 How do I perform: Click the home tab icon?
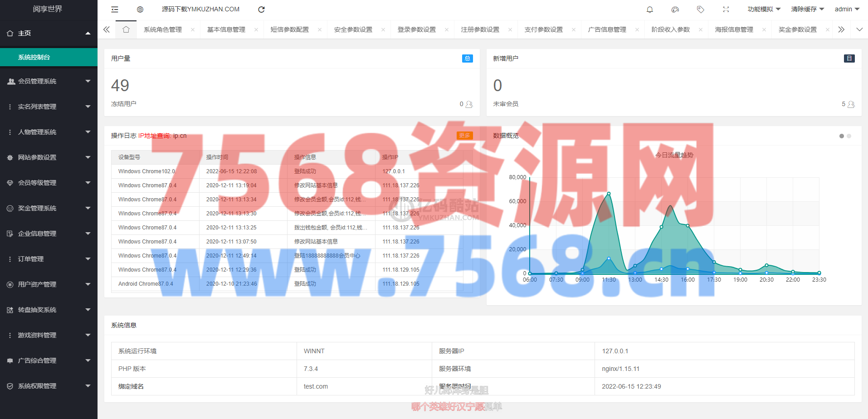126,29
